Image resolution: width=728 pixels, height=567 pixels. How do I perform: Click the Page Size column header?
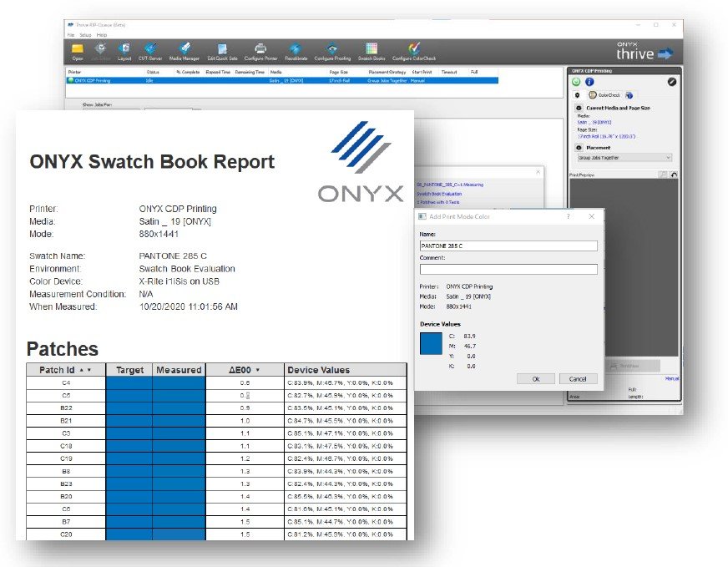(x=338, y=72)
